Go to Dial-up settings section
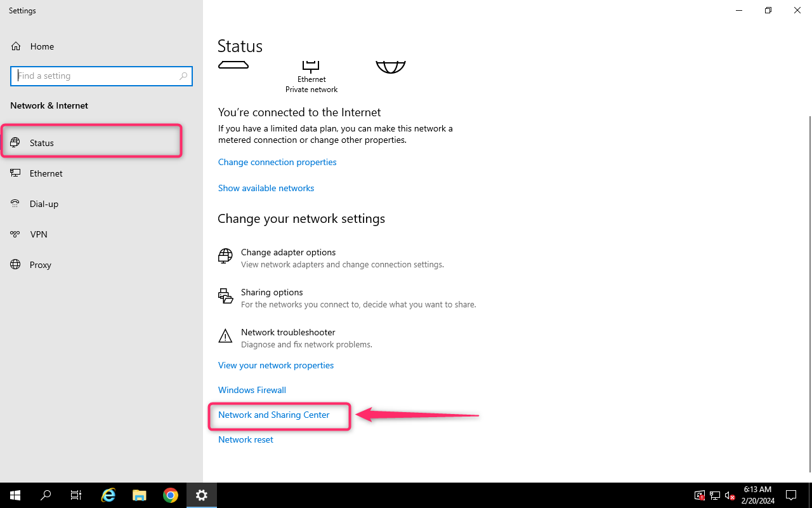 coord(101,204)
